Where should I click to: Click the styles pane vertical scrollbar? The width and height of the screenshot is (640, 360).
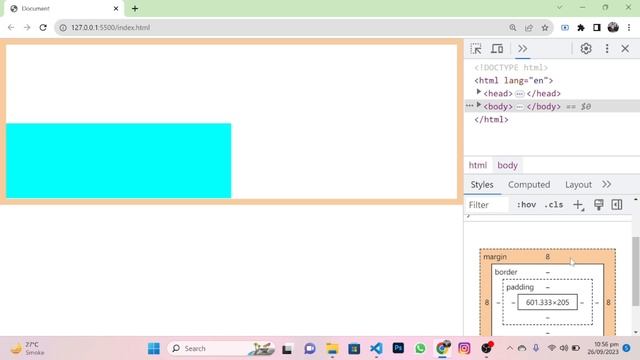[x=636, y=271]
